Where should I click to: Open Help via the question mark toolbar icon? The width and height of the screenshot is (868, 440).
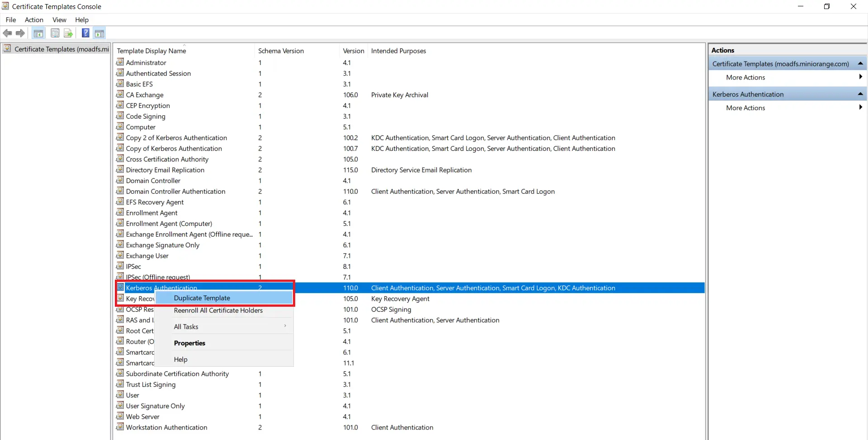click(85, 33)
